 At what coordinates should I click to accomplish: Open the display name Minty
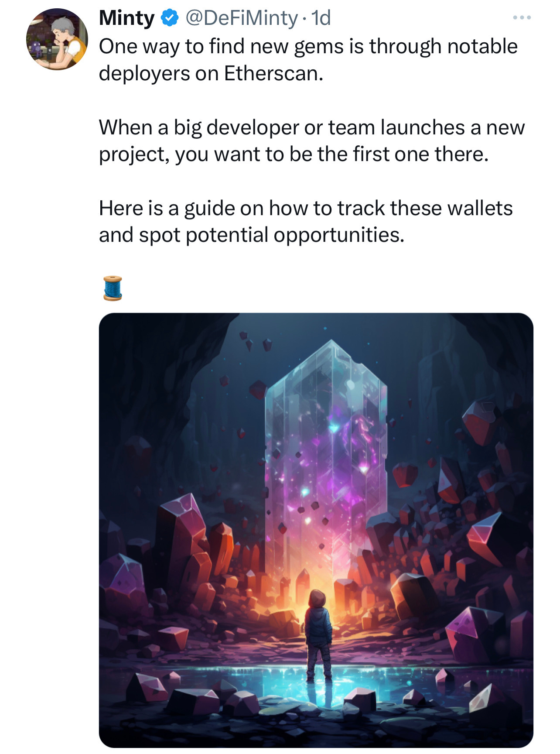pos(126,18)
